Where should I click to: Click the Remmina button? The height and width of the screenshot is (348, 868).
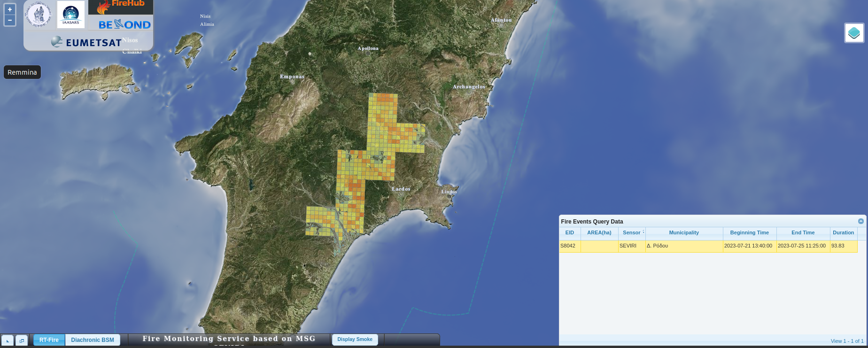coord(22,72)
